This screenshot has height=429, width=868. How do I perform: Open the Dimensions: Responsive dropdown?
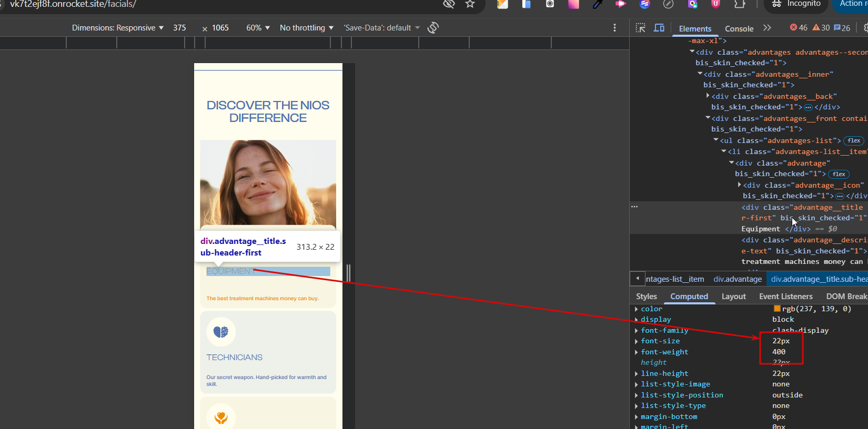(118, 28)
